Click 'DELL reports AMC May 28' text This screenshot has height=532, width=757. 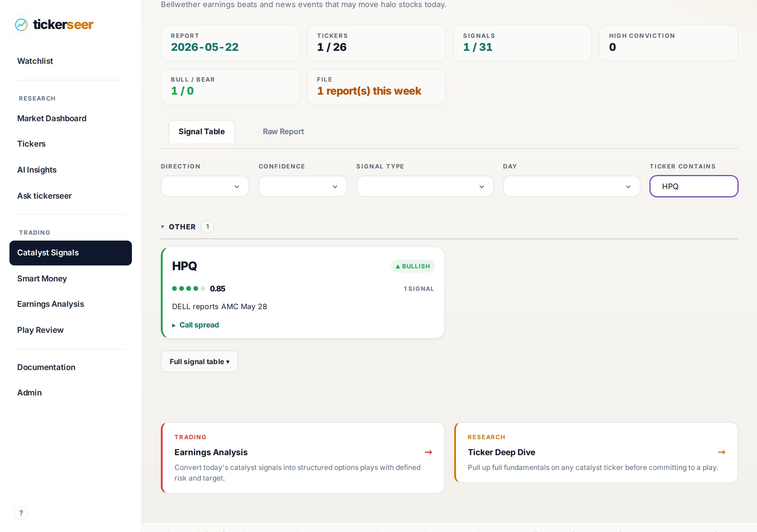[x=220, y=306]
